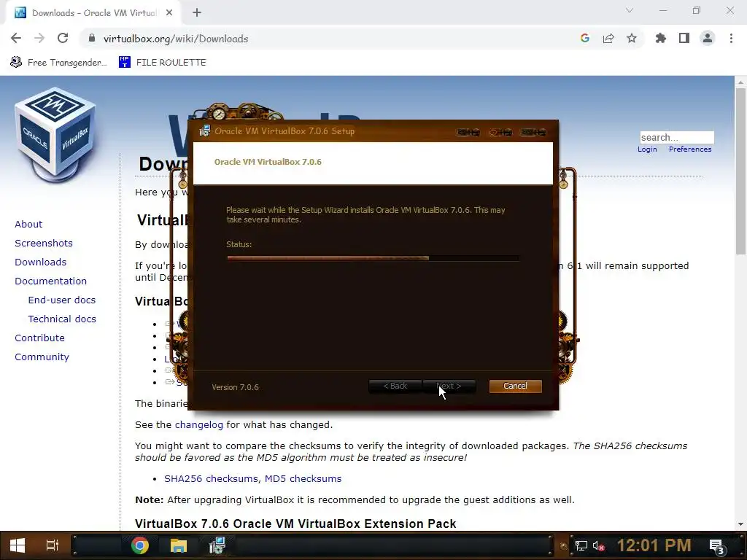Open the Downloads sidebar link
747x560 pixels.
[41, 262]
